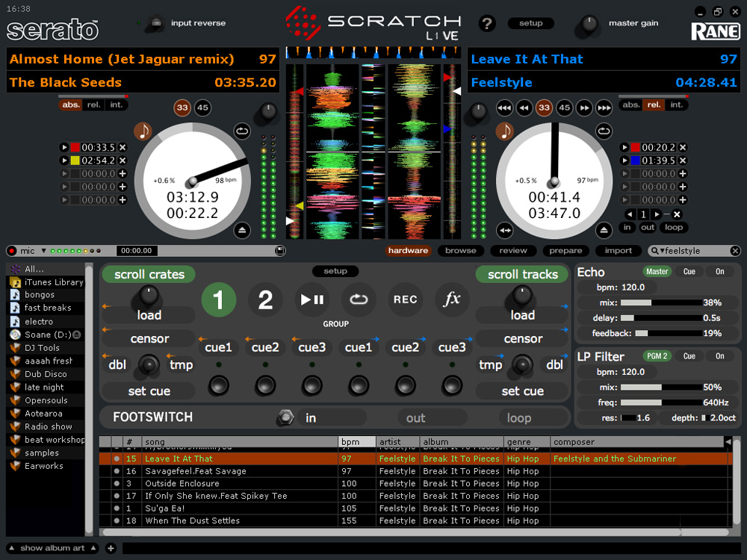
Task: Set left deck to int. mode
Action: tap(117, 105)
